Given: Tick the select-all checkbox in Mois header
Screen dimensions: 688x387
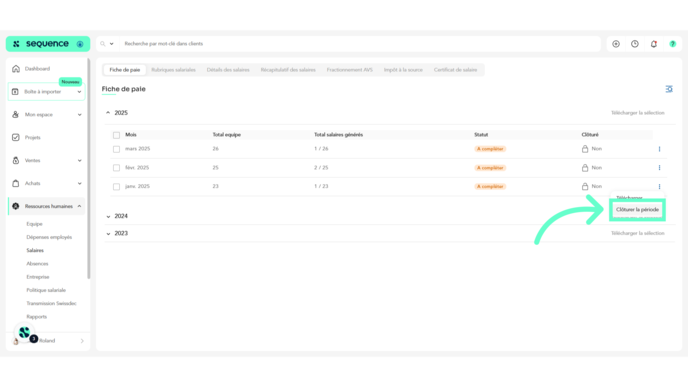Looking at the screenshot, I should [116, 135].
